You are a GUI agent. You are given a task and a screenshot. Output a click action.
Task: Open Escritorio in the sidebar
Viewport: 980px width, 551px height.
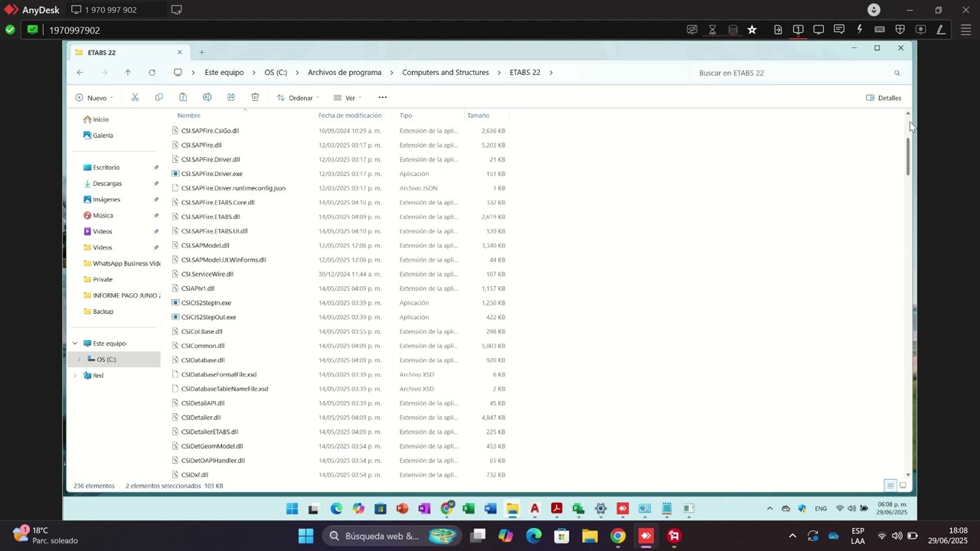click(x=106, y=168)
